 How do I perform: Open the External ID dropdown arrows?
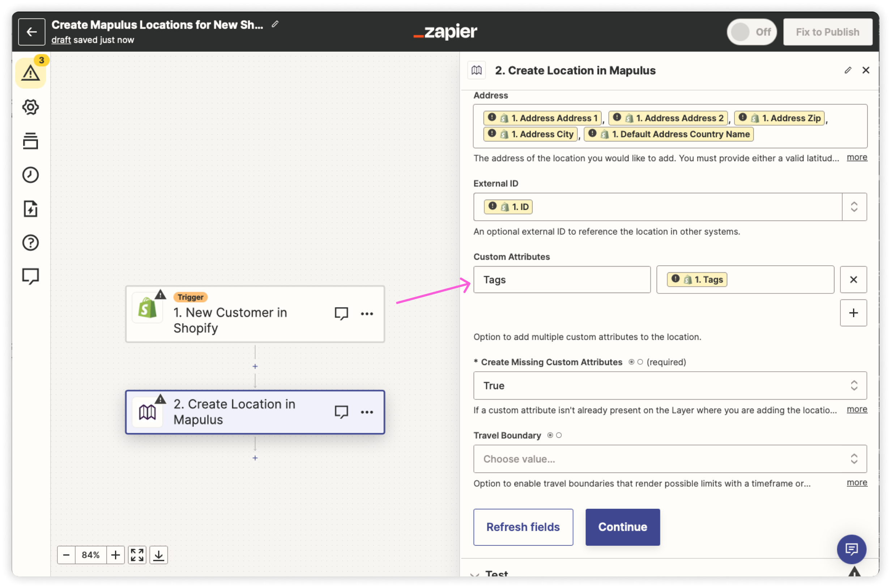(854, 207)
